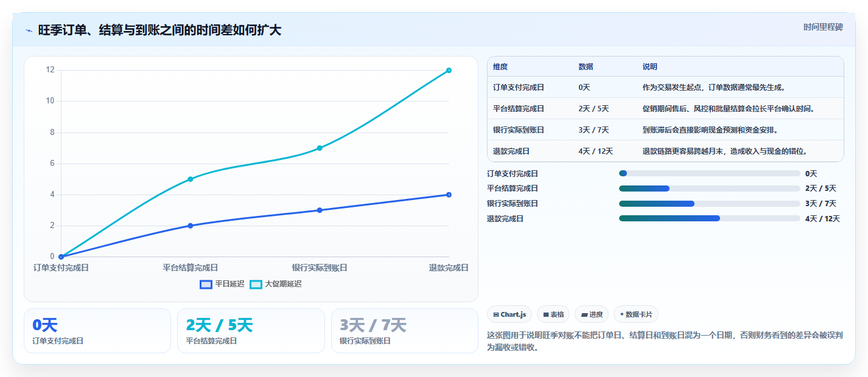Click the 大促期延迟 point at 平台结算完成日 (5)
The height and width of the screenshot is (377, 868).
point(191,179)
